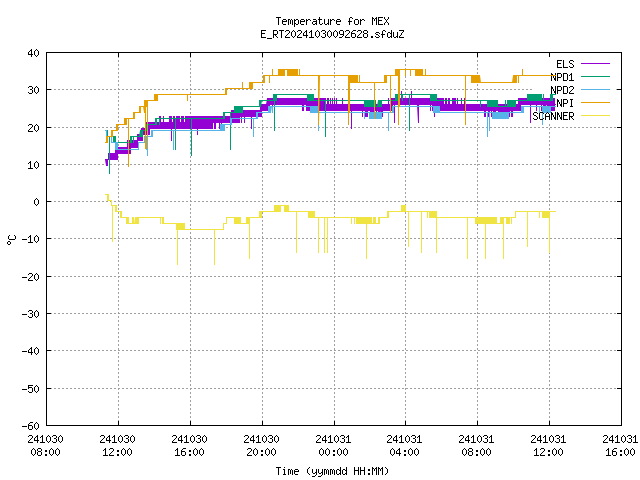Click the chart title 'Temperature for MEX'
640x480 pixels.
point(332,21)
